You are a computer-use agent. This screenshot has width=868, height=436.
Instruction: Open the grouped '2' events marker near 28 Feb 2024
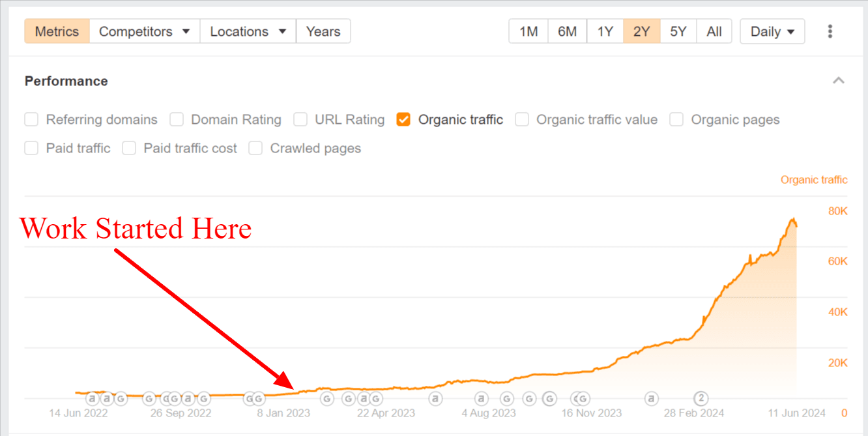[x=701, y=398]
